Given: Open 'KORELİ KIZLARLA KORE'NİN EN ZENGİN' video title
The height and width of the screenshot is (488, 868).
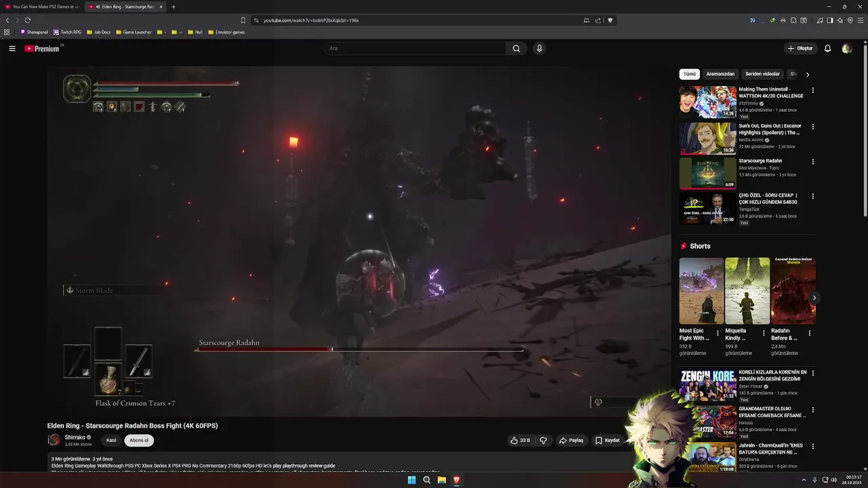Looking at the screenshot, I should (773, 375).
